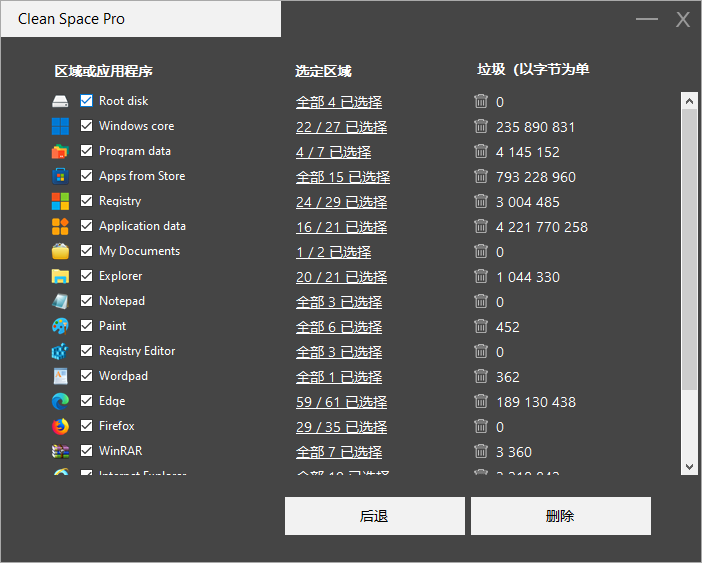Screen dimensions: 702x563
Task: Click the Paint palette icon
Action: click(x=61, y=326)
